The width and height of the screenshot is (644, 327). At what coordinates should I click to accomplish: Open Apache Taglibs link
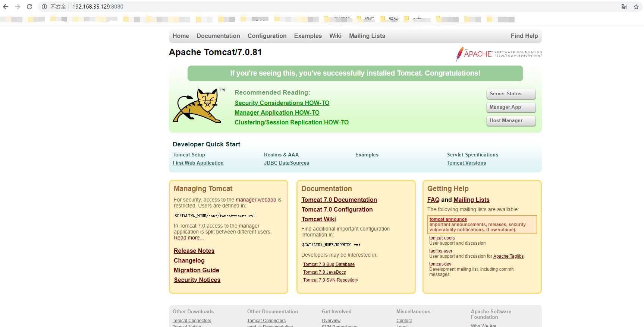pos(508,256)
